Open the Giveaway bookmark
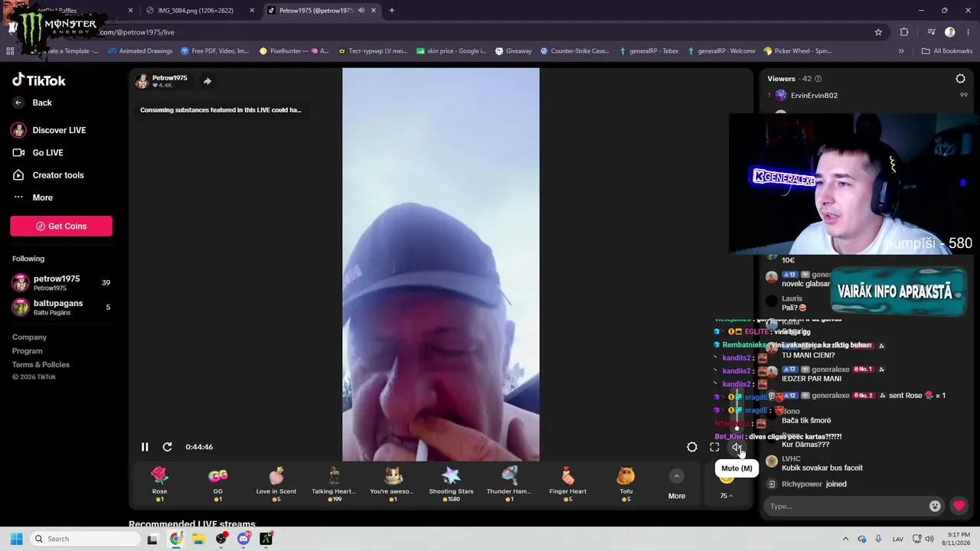 point(513,51)
